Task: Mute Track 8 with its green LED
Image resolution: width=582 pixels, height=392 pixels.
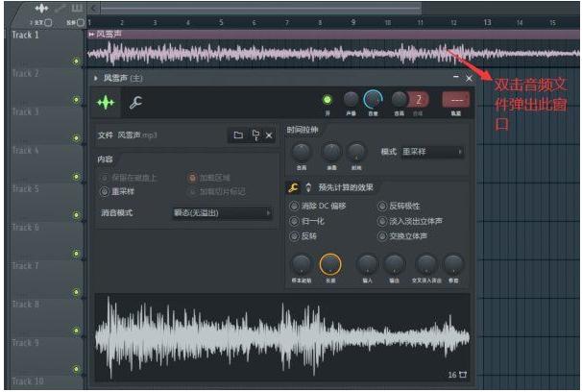Action: (x=76, y=331)
